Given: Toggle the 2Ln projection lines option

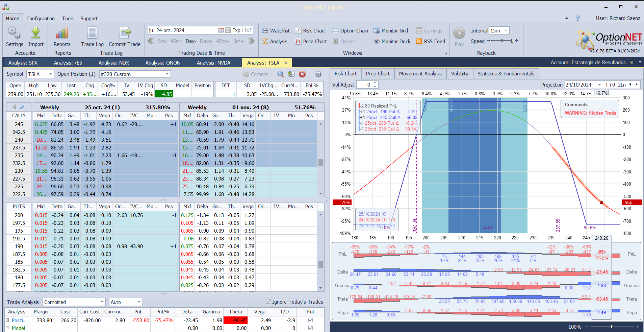Looking at the screenshot, I should pos(622,85).
